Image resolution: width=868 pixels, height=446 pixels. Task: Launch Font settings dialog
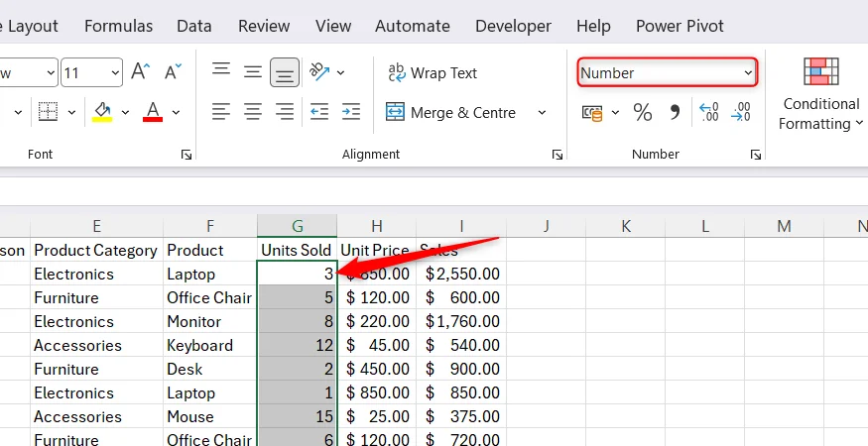[x=186, y=155]
